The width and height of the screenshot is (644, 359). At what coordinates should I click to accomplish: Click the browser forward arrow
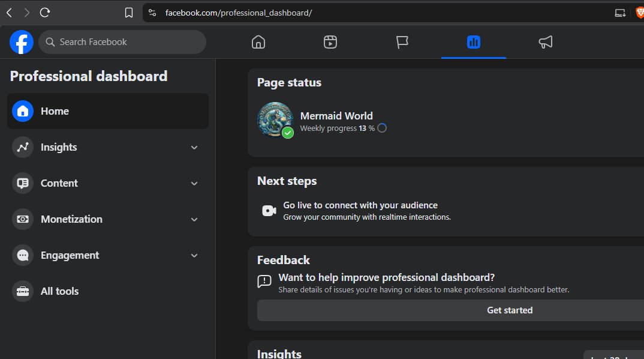27,13
